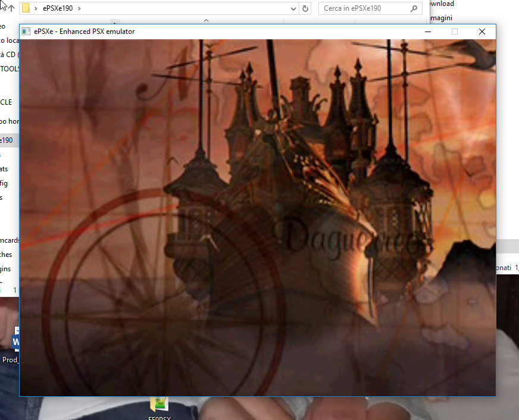Expand the chevron before ePSXe190 in the path

pyautogui.click(x=36, y=8)
